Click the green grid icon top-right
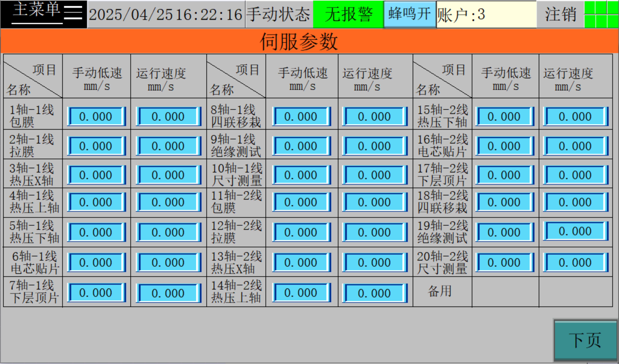This screenshot has height=364, width=619. [x=601, y=14]
